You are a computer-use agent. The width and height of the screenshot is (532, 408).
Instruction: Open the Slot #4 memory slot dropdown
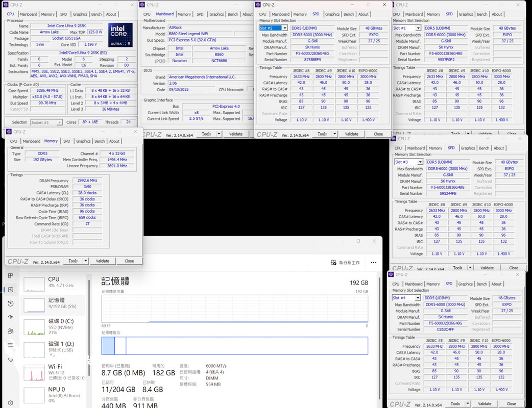[x=418, y=298]
